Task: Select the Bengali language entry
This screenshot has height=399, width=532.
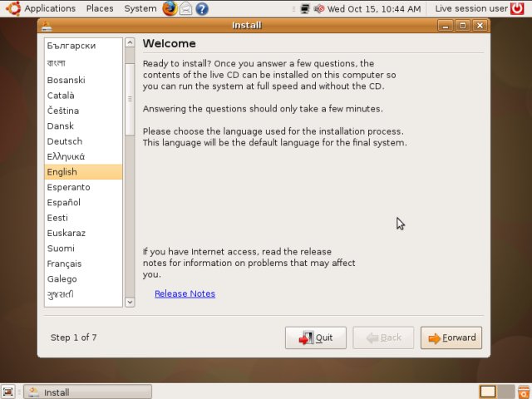Action: (83, 63)
